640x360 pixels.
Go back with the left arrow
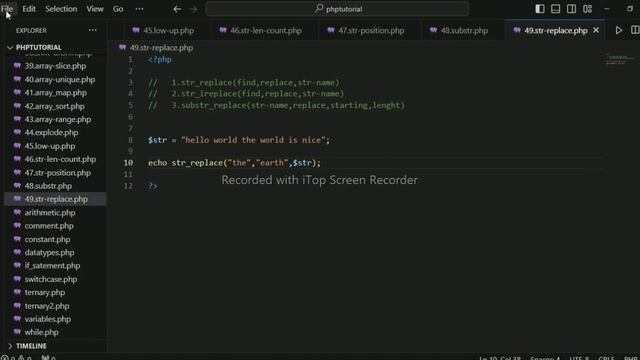pyautogui.click(x=177, y=9)
